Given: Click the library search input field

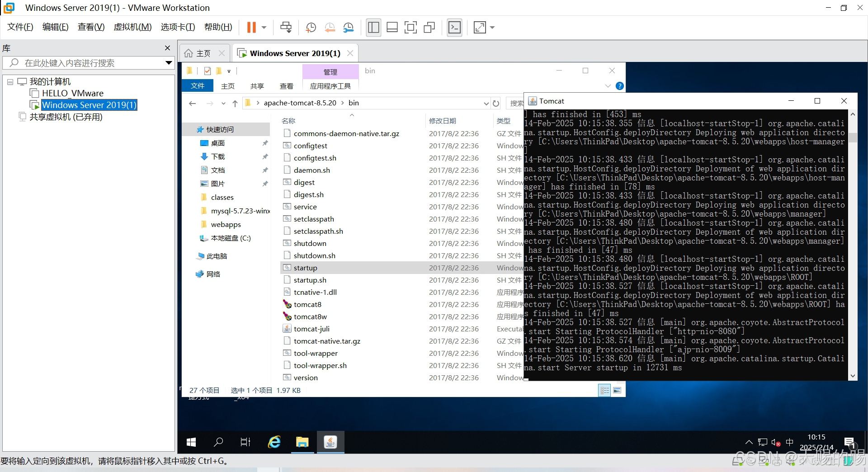Looking at the screenshot, I should coord(88,63).
